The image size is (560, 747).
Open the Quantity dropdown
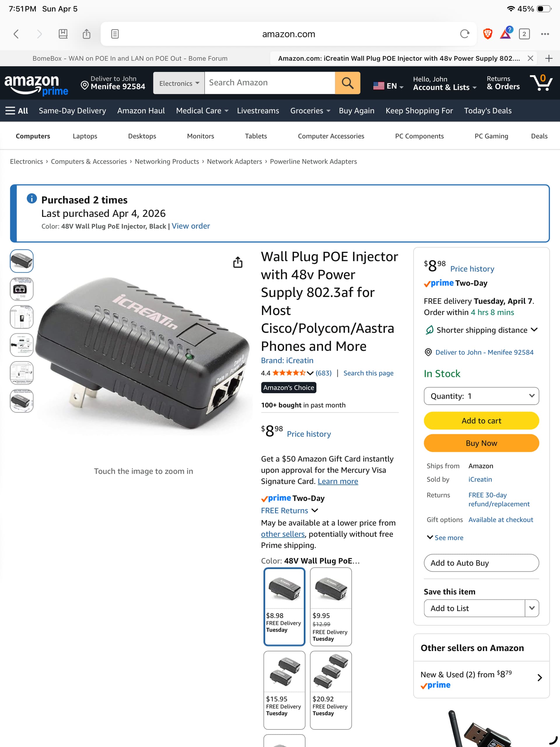(x=481, y=396)
